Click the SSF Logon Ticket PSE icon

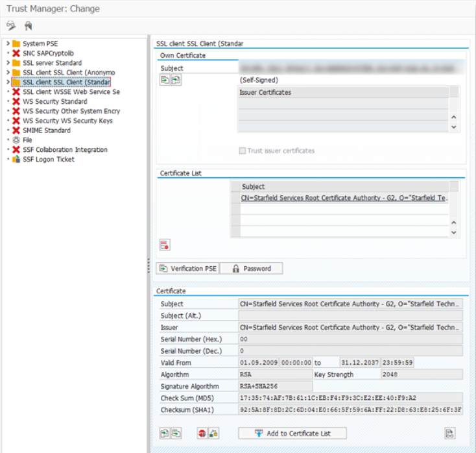pyautogui.click(x=16, y=159)
